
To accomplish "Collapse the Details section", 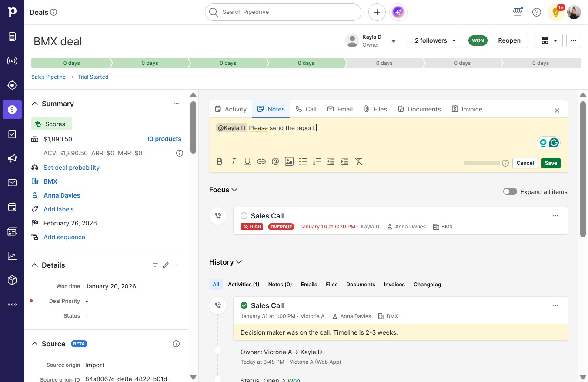I will tap(35, 265).
